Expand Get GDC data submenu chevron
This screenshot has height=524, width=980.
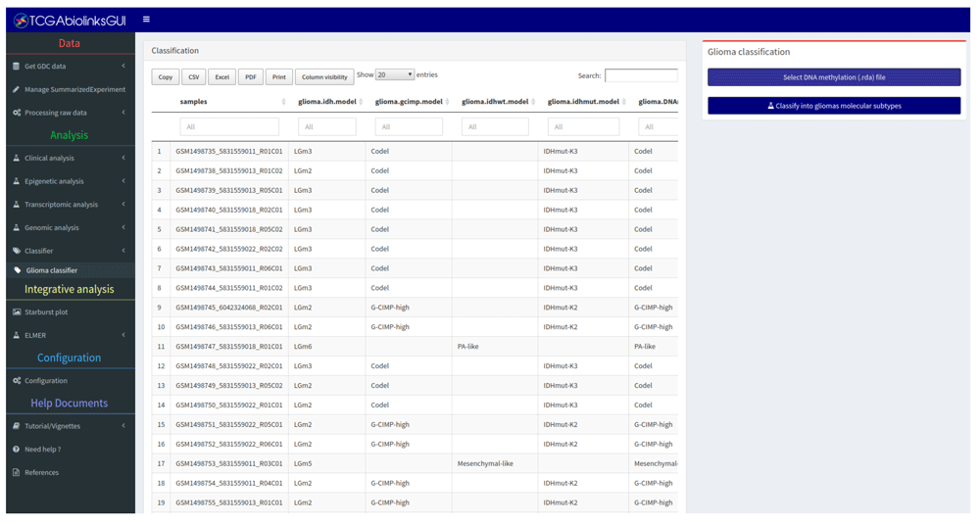[123, 66]
